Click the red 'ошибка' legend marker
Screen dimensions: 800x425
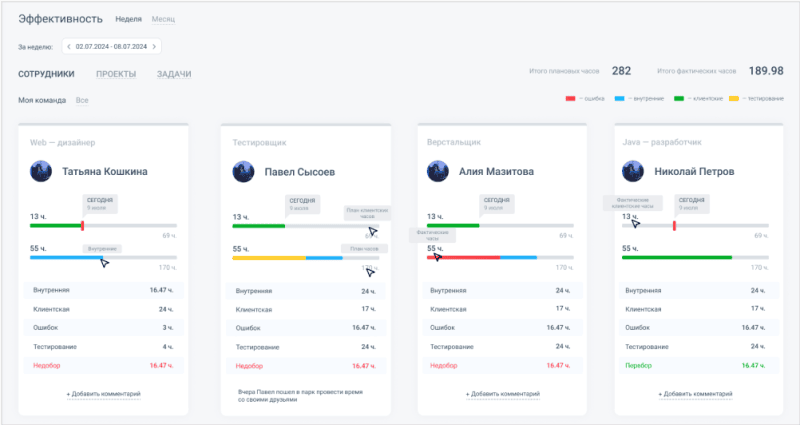(570, 99)
